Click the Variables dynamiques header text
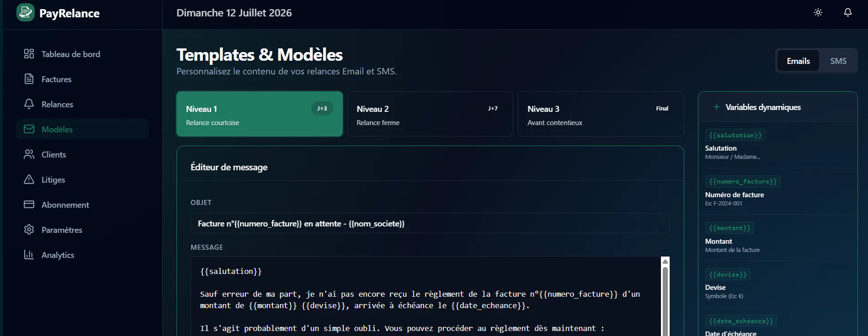This screenshot has height=336, width=868. 763,107
